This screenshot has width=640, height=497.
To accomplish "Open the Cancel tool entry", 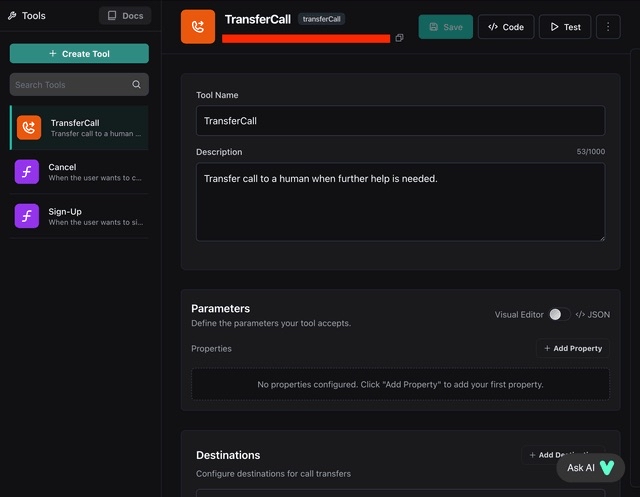I will pyautogui.click(x=79, y=172).
